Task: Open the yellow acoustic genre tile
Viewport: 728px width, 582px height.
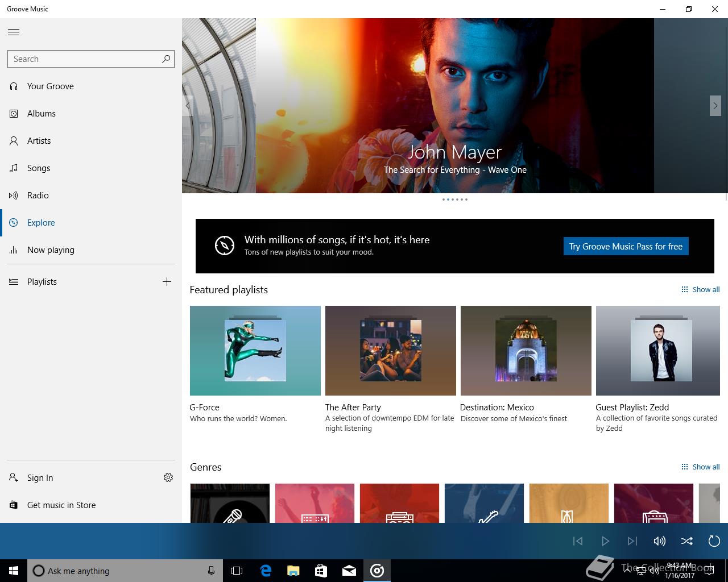Action: click(x=569, y=503)
